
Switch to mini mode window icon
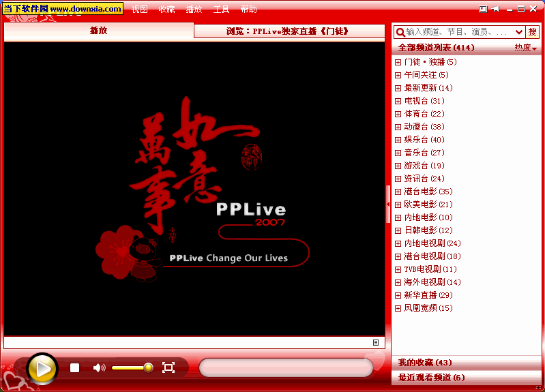click(483, 9)
